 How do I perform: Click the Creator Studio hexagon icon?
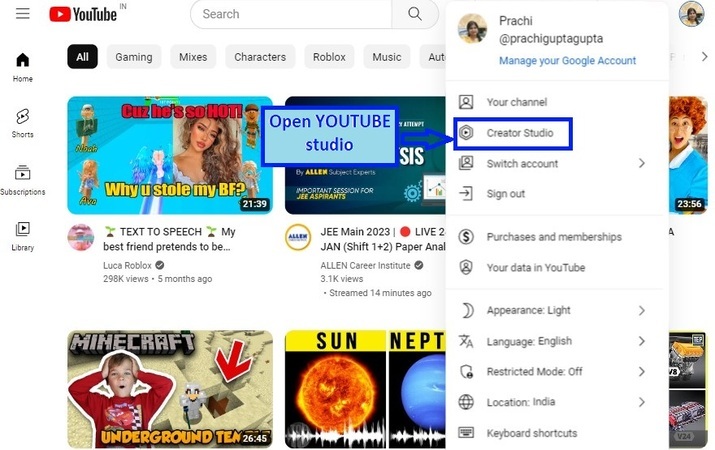tap(466, 133)
